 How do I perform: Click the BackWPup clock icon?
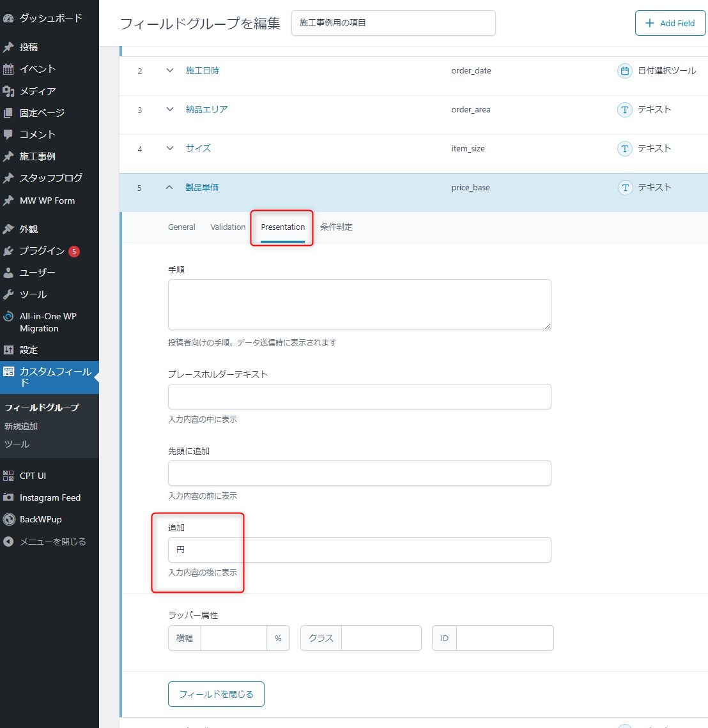coord(9,519)
